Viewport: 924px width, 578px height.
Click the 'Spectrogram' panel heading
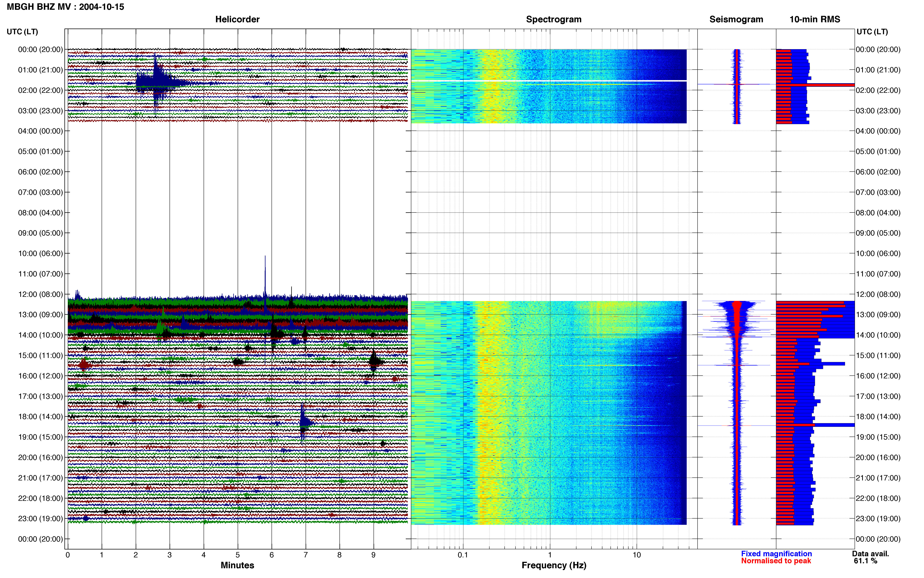pos(554,19)
